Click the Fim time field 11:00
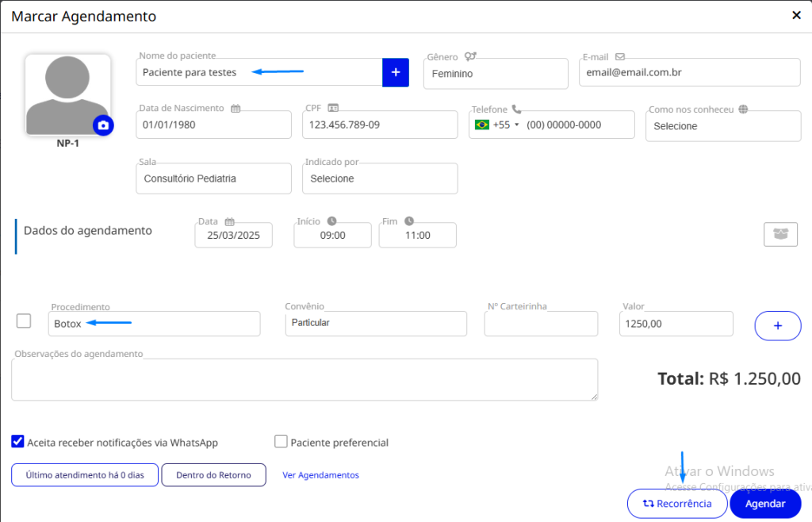 417,235
